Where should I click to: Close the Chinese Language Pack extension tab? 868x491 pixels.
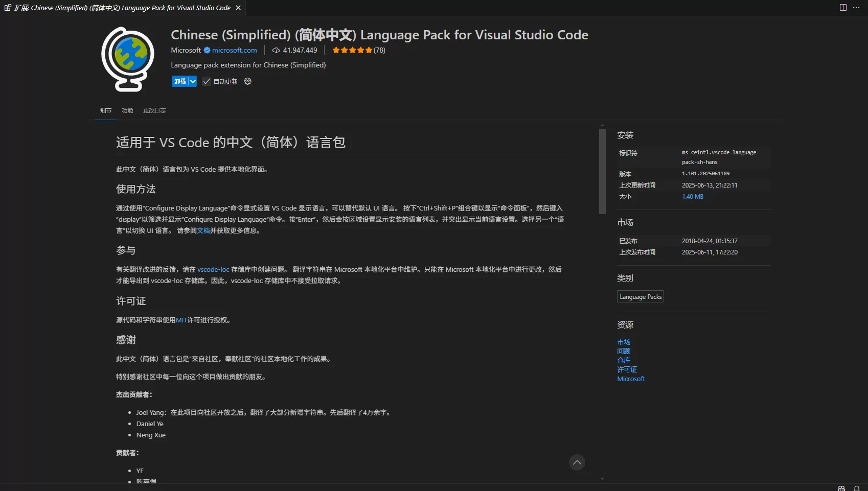(238, 8)
